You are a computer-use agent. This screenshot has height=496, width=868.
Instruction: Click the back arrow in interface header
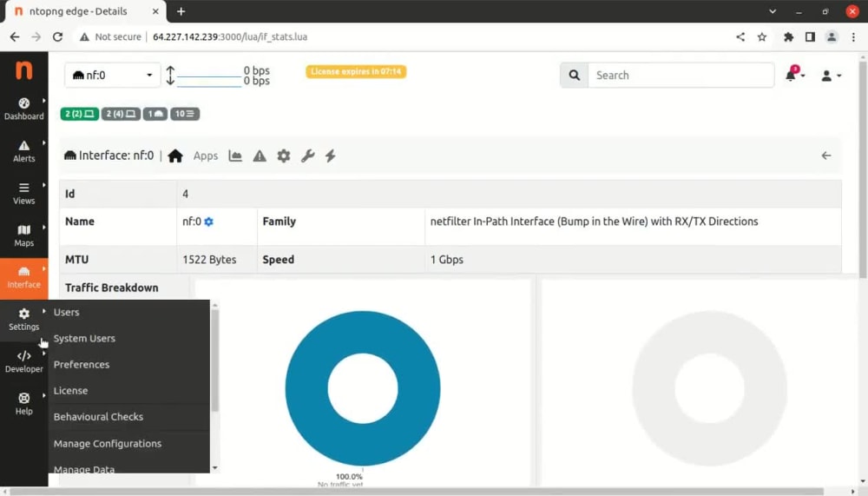(x=826, y=155)
